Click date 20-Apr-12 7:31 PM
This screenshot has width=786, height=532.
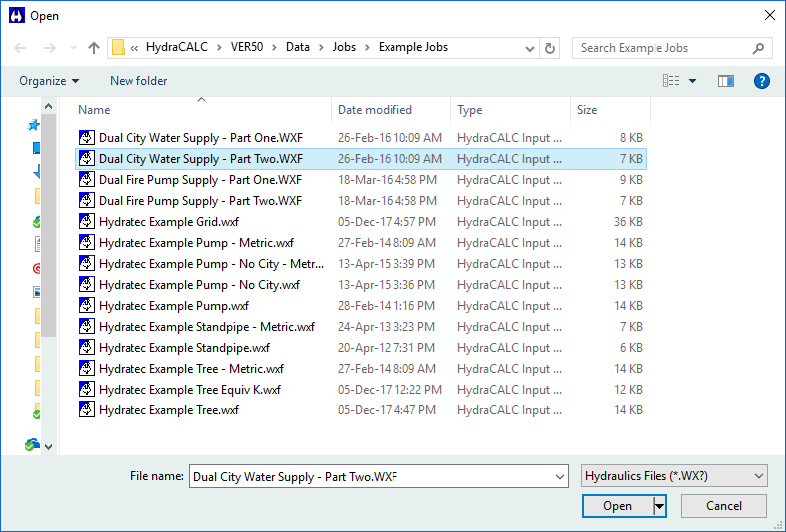click(x=386, y=348)
